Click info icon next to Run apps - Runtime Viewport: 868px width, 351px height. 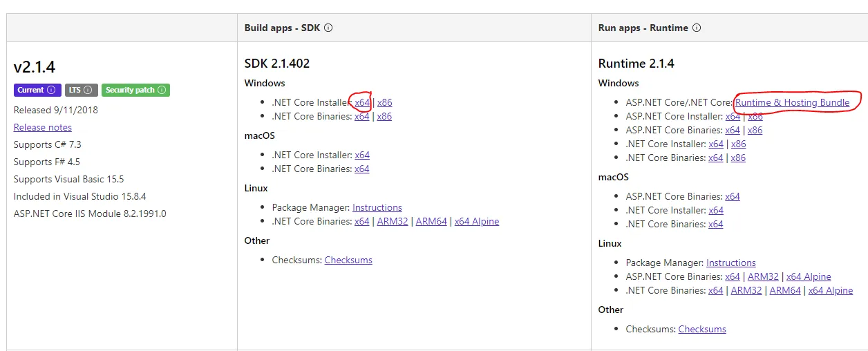(697, 28)
